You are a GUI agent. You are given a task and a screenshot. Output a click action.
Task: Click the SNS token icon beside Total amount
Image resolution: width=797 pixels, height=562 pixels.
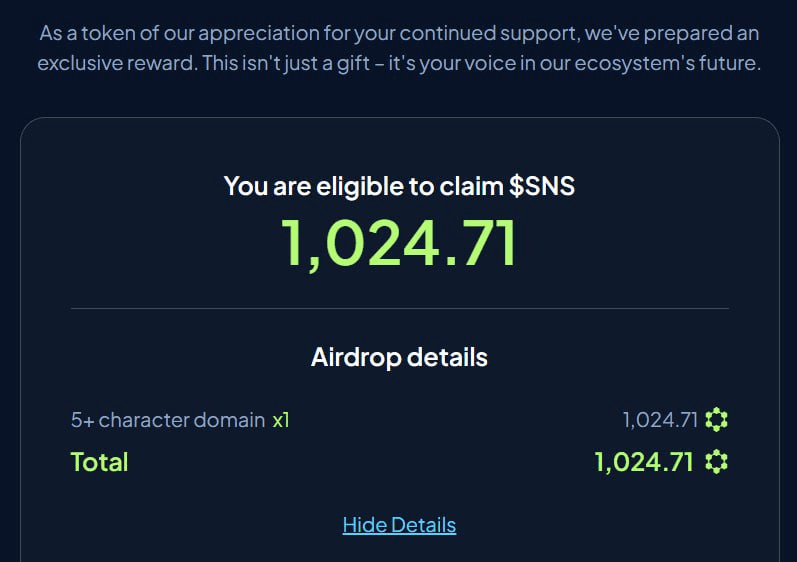(x=716, y=462)
